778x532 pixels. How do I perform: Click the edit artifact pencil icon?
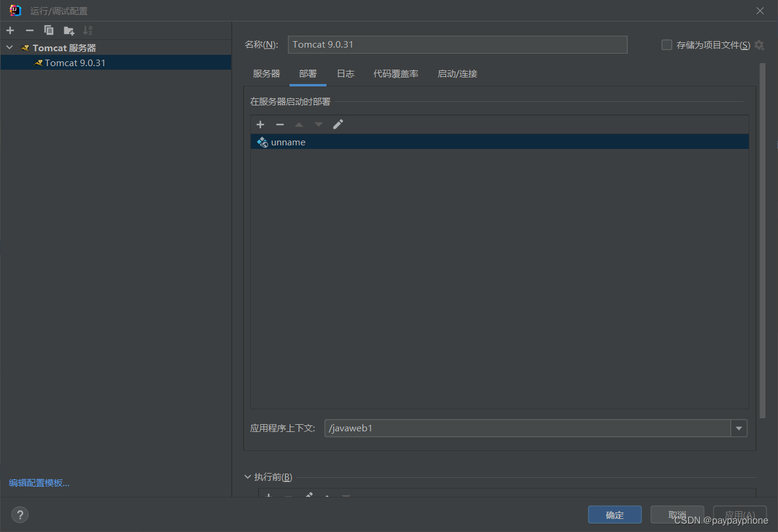point(338,124)
